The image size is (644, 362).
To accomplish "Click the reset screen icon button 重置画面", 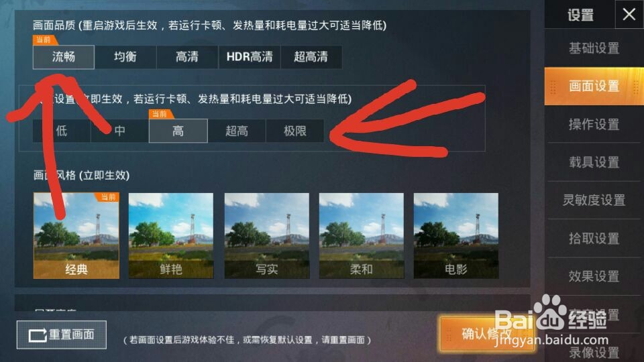I will click(x=62, y=335).
